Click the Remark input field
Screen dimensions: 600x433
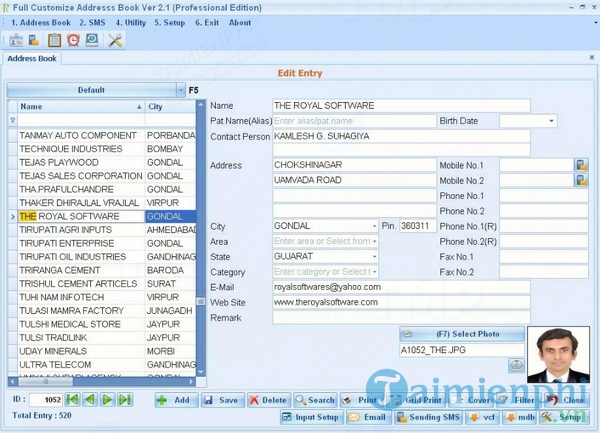[x=401, y=317]
